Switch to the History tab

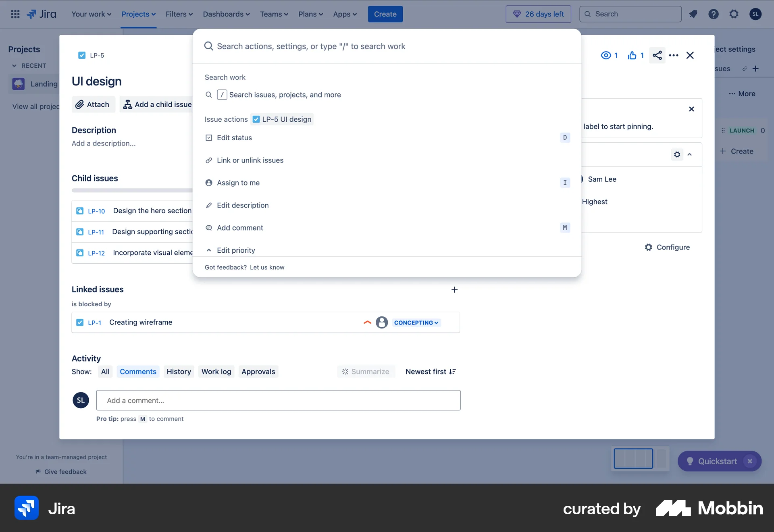pos(179,371)
